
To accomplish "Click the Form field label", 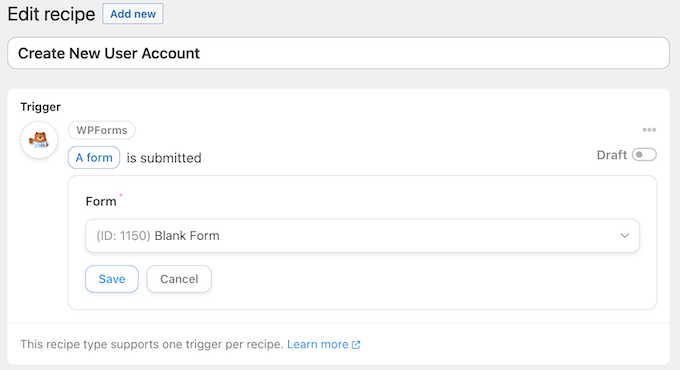I will [101, 201].
